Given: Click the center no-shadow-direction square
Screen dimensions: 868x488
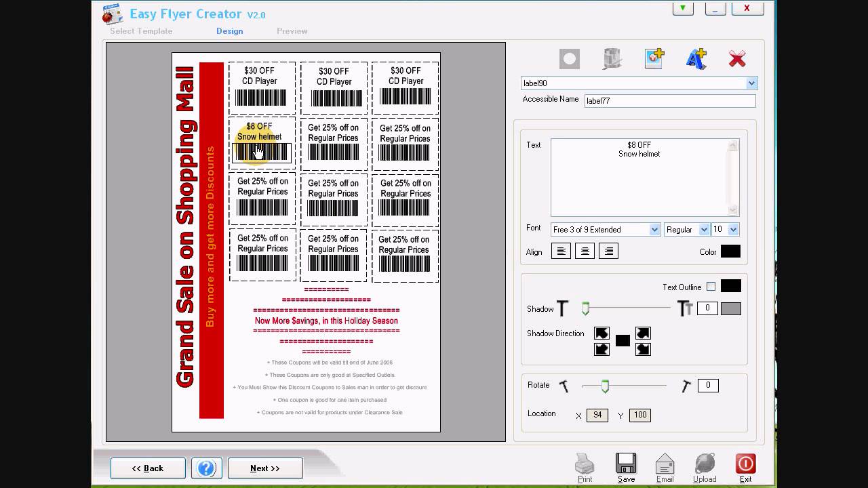Looking at the screenshot, I should coord(623,341).
